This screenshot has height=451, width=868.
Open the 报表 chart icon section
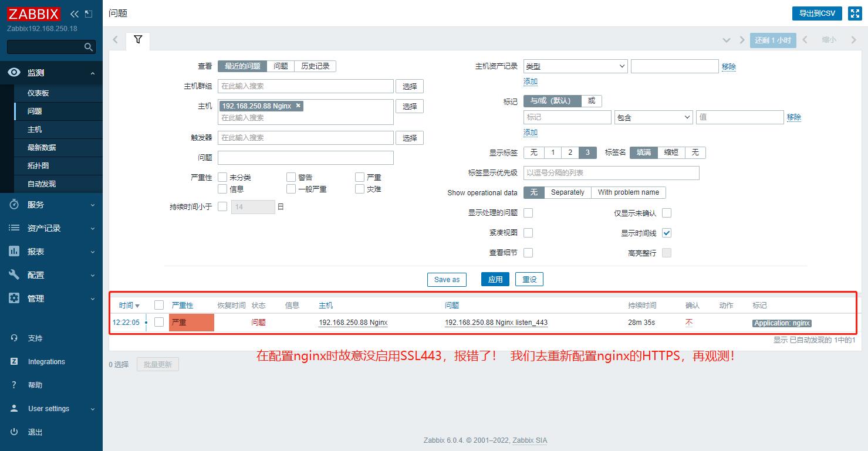pos(14,252)
